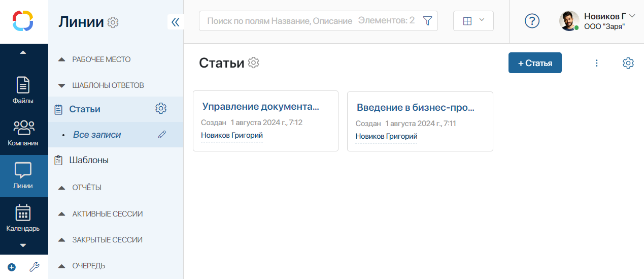Open settings gear next to Линии title
Screen dimensions: 644x279
coord(113,22)
